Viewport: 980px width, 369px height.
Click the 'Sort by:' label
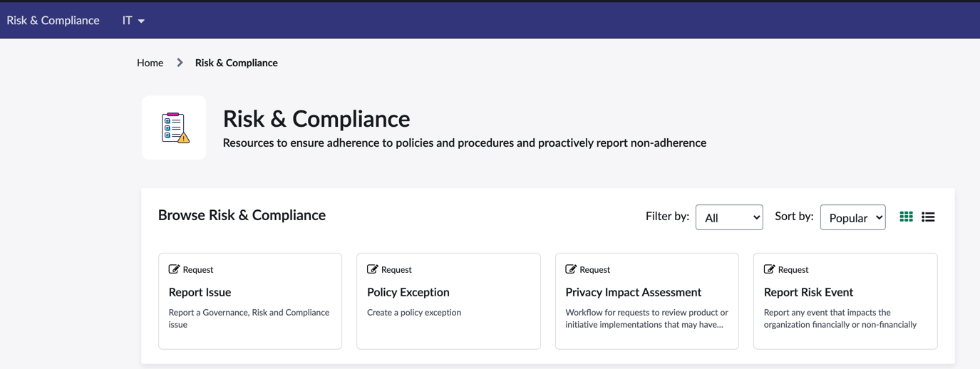point(794,216)
